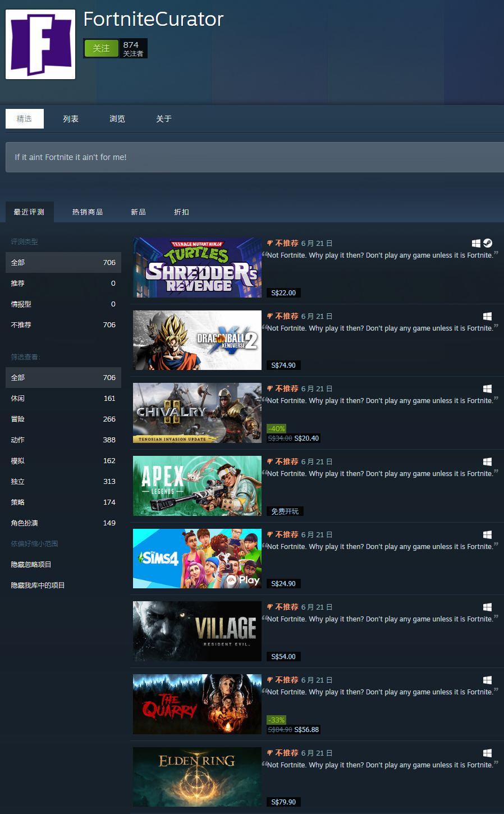
Task: Switch to the 列表 tab
Action: pyautogui.click(x=71, y=118)
